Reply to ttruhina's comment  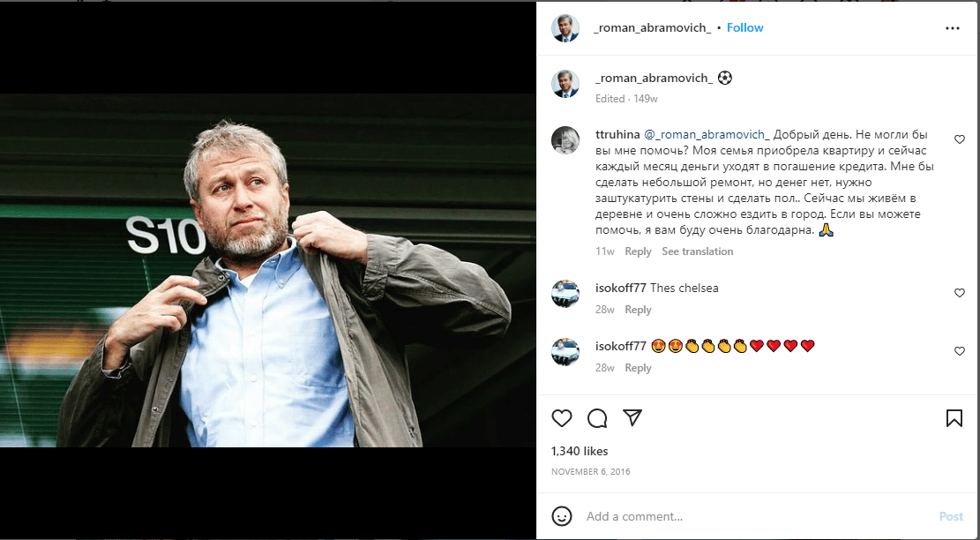(x=638, y=251)
